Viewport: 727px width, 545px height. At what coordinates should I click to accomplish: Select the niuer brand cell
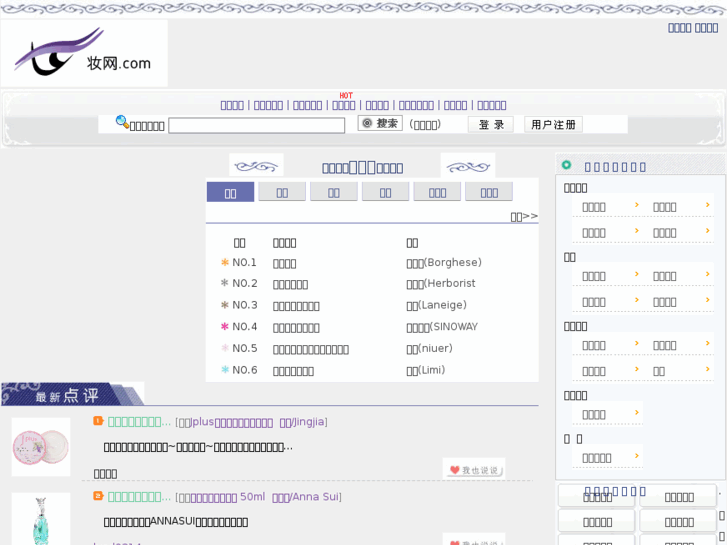pos(429,348)
